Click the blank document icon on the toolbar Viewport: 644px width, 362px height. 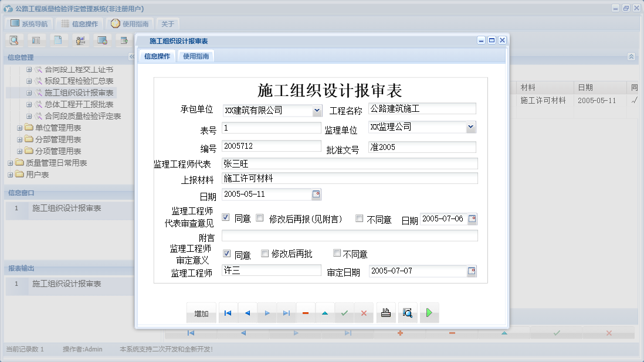click(x=57, y=40)
